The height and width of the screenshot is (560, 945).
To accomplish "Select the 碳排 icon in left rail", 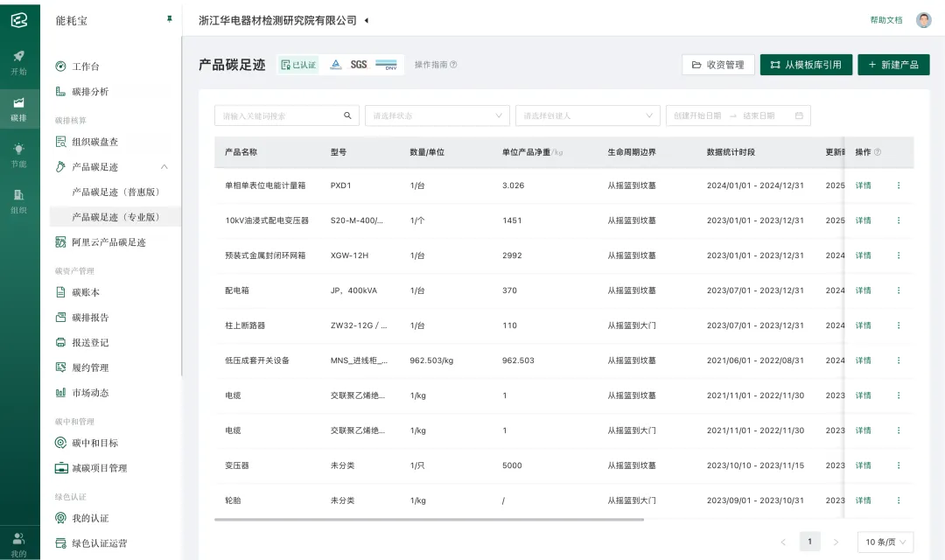I will 19,109.
